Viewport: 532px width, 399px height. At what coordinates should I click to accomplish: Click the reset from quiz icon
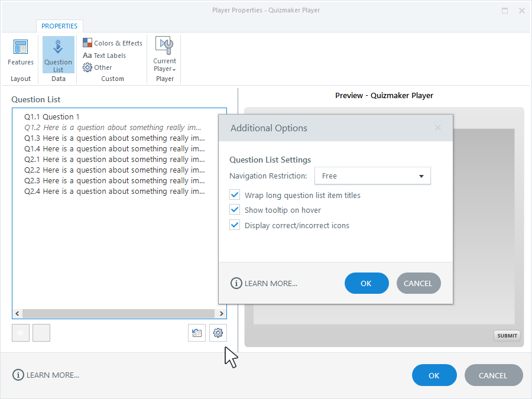tap(197, 333)
